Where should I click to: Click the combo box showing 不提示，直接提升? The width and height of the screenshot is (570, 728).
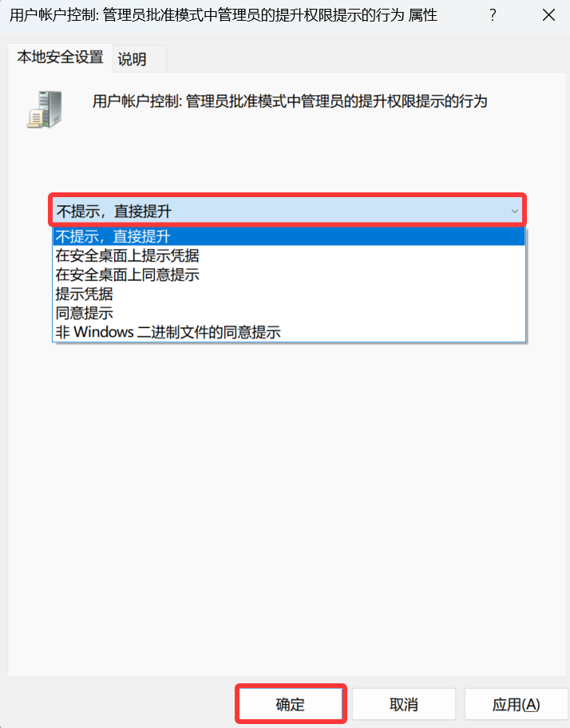tap(287, 212)
